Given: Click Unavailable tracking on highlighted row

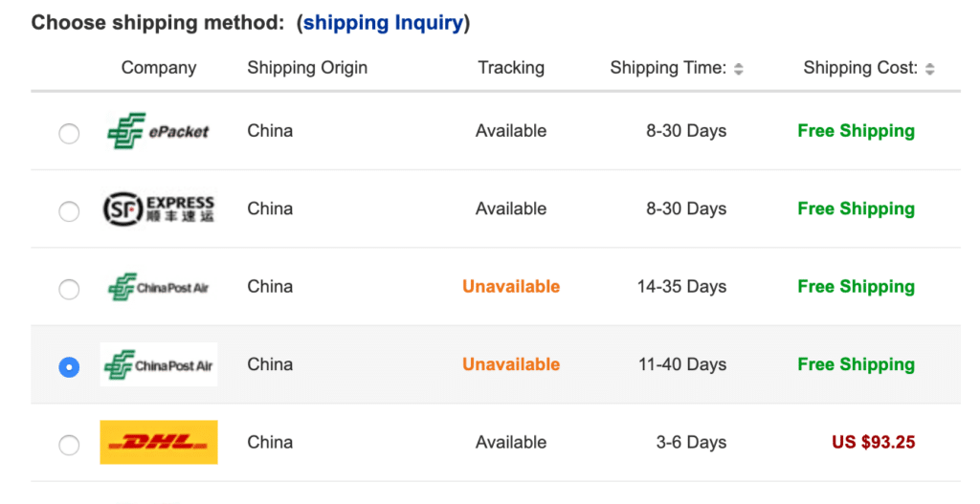Looking at the screenshot, I should tap(511, 364).
